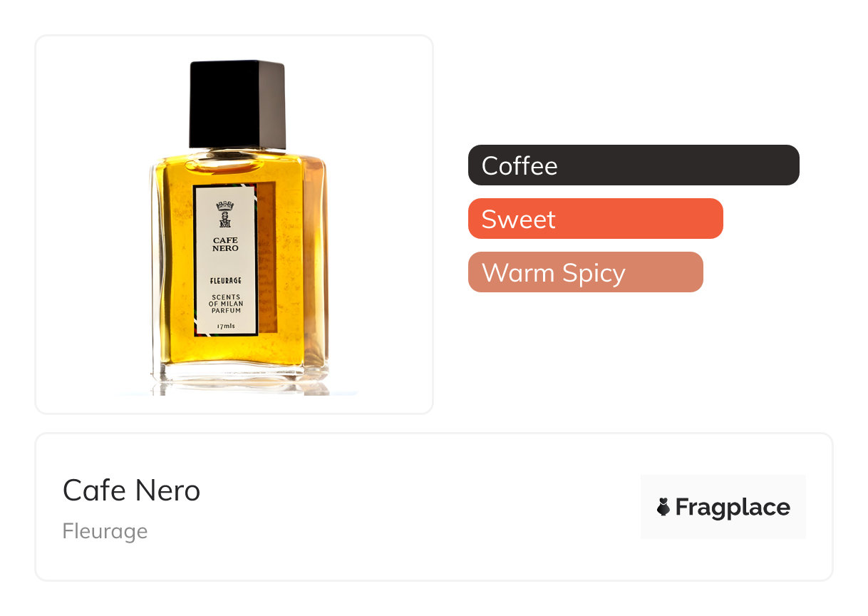Screen dimensions: 868x616
Task: Select the Sweet accord bar
Action: coord(596,219)
